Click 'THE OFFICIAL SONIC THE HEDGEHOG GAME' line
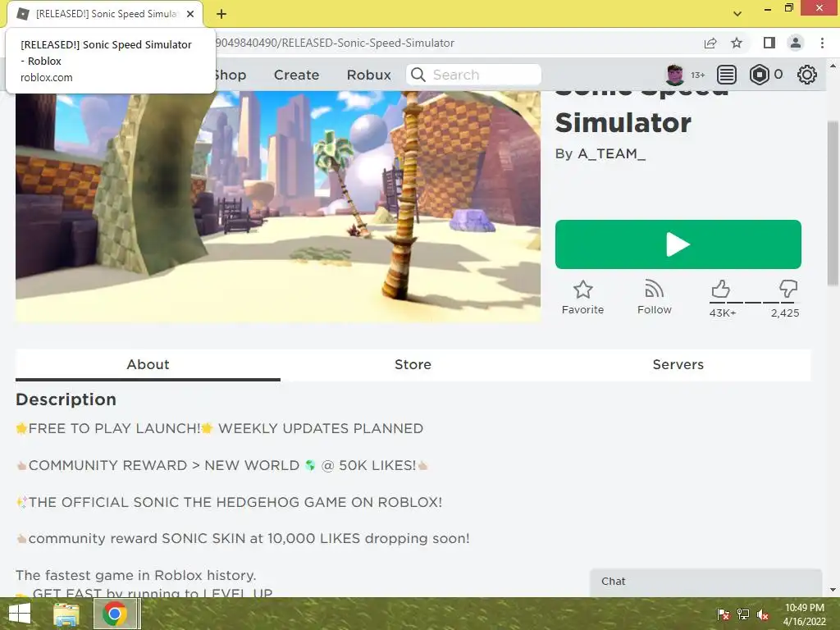The width and height of the screenshot is (840, 630). (230, 503)
